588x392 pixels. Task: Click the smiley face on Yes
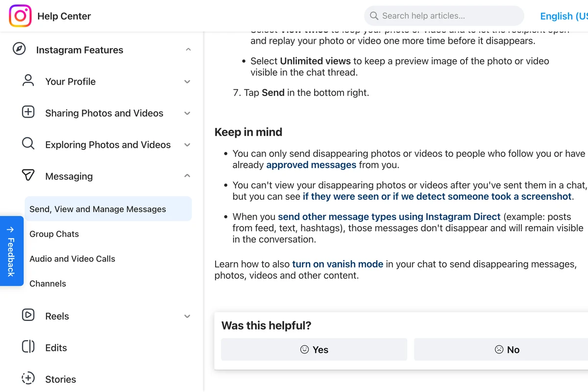click(x=305, y=349)
